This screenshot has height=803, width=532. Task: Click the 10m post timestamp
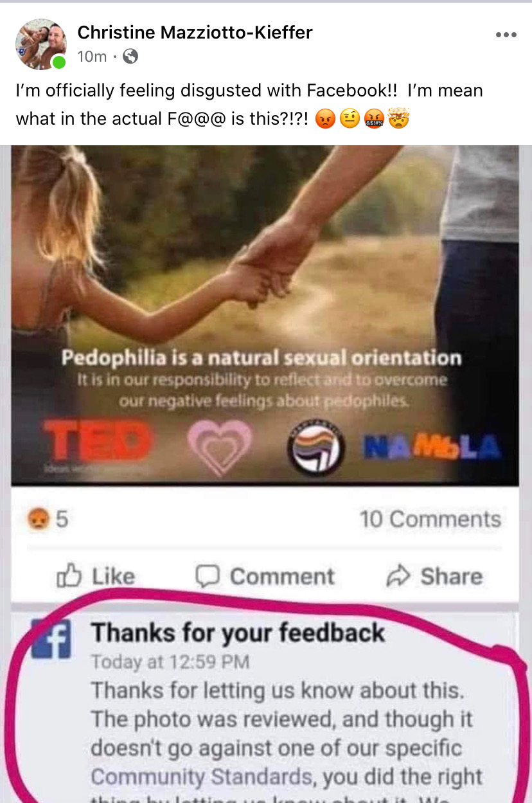point(92,57)
